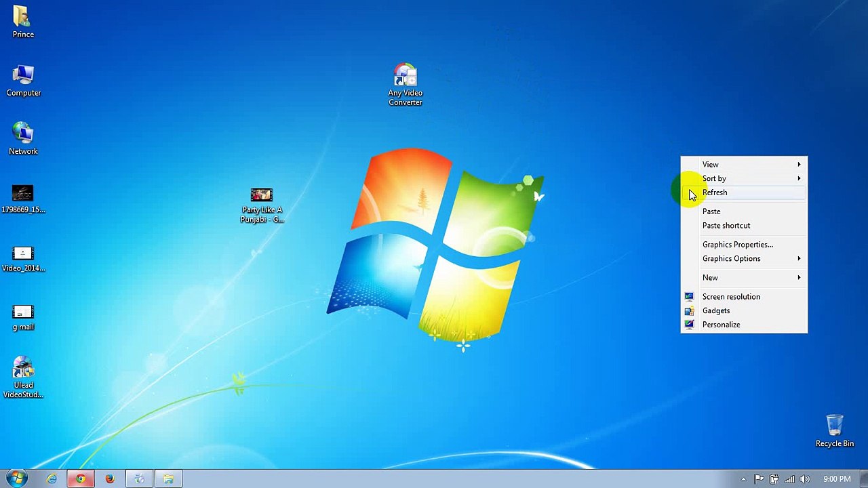Open the network signal tray icon
This screenshot has height=488, width=868.
(x=789, y=479)
